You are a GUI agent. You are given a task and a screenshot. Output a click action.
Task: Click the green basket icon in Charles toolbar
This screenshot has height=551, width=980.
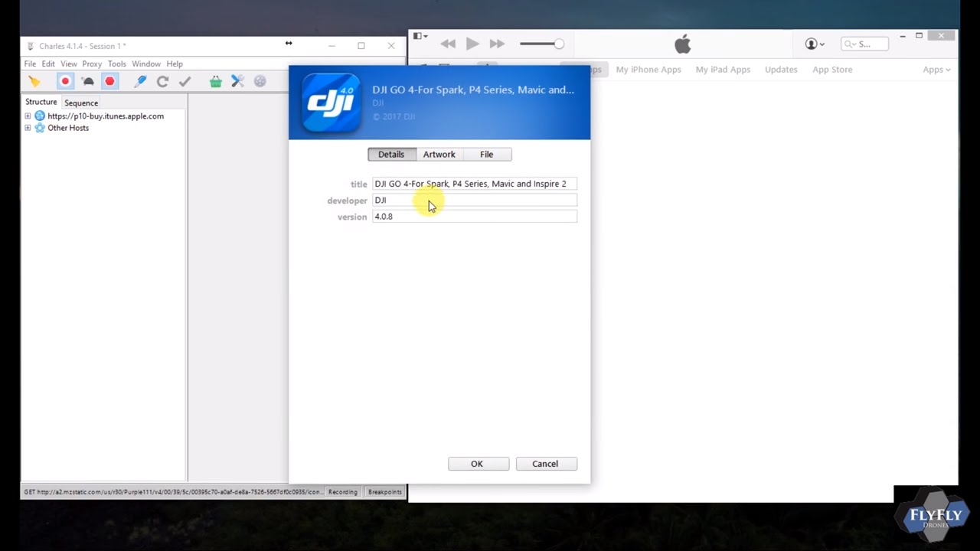(216, 81)
